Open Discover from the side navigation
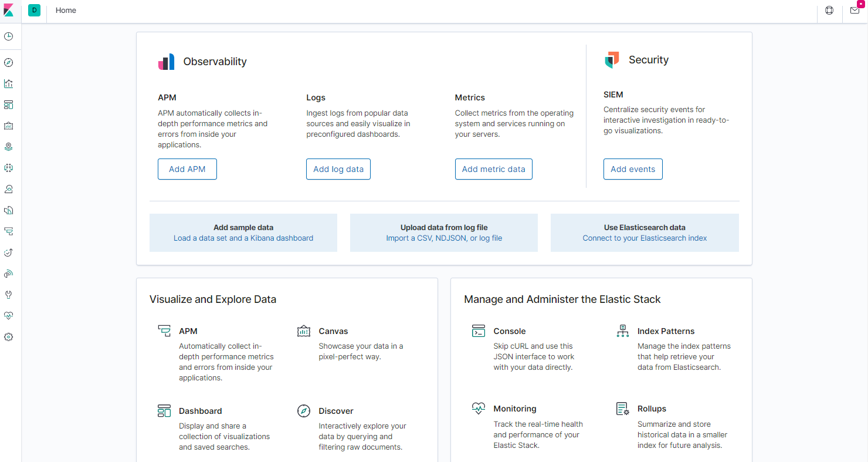868x462 pixels. click(x=9, y=63)
